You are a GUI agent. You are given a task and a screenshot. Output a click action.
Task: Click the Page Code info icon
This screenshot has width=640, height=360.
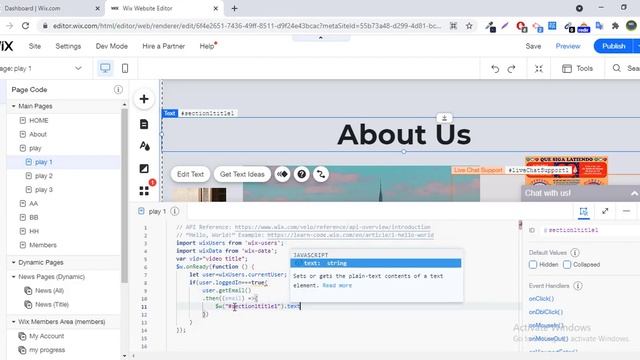click(x=118, y=89)
